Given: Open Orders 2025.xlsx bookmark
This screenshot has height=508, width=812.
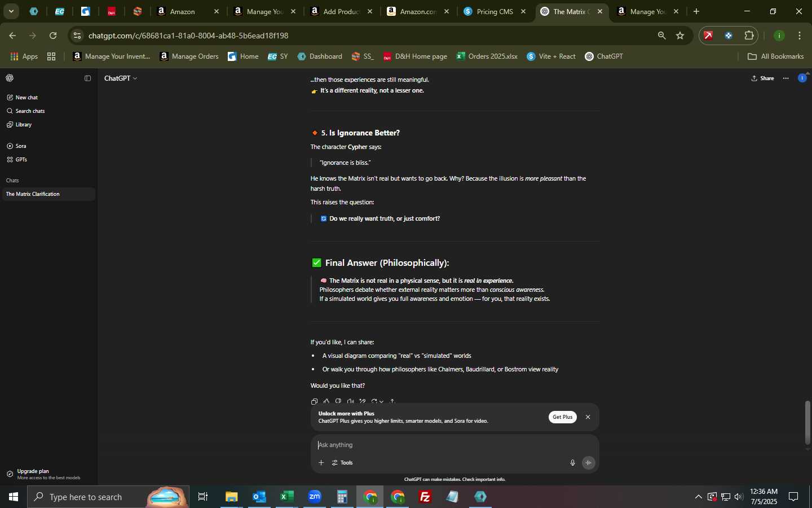Looking at the screenshot, I should pos(487,56).
